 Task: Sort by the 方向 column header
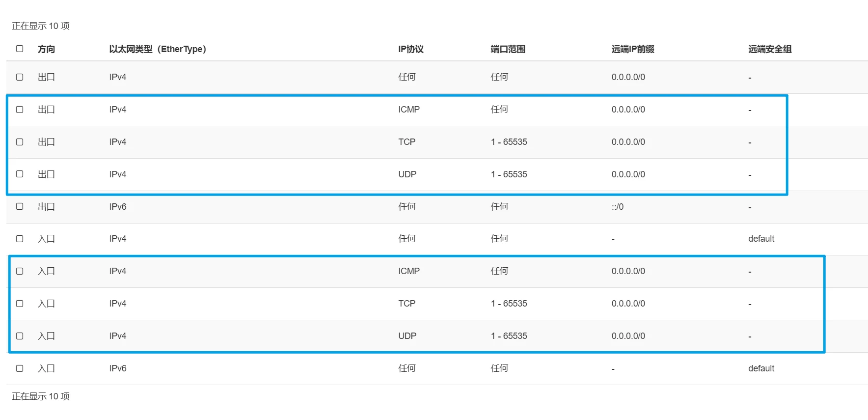(46, 49)
